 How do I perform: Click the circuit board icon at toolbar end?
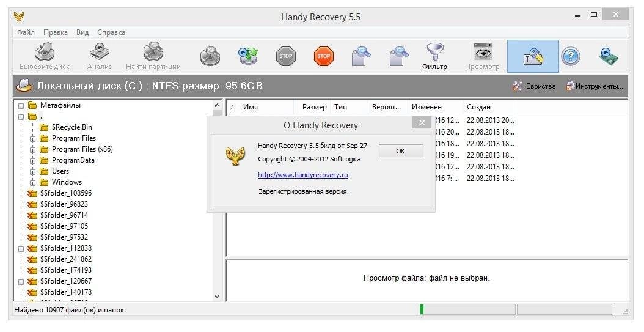point(609,56)
